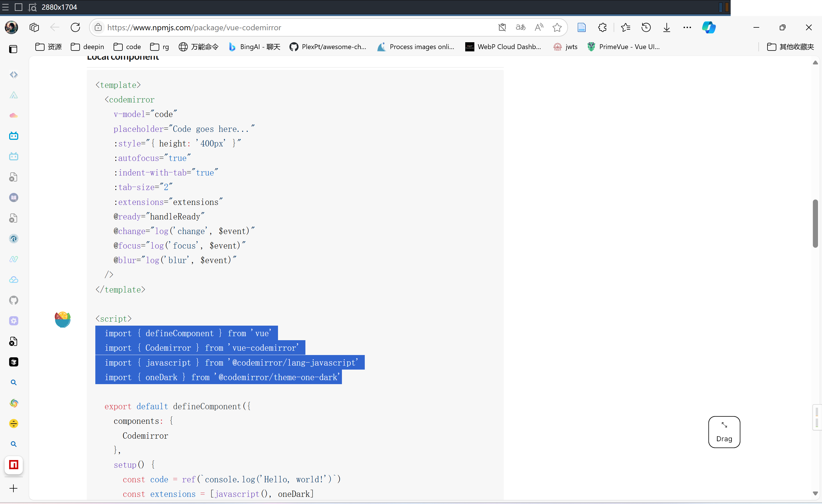
Task: Click the floating Drag button
Action: (x=724, y=432)
